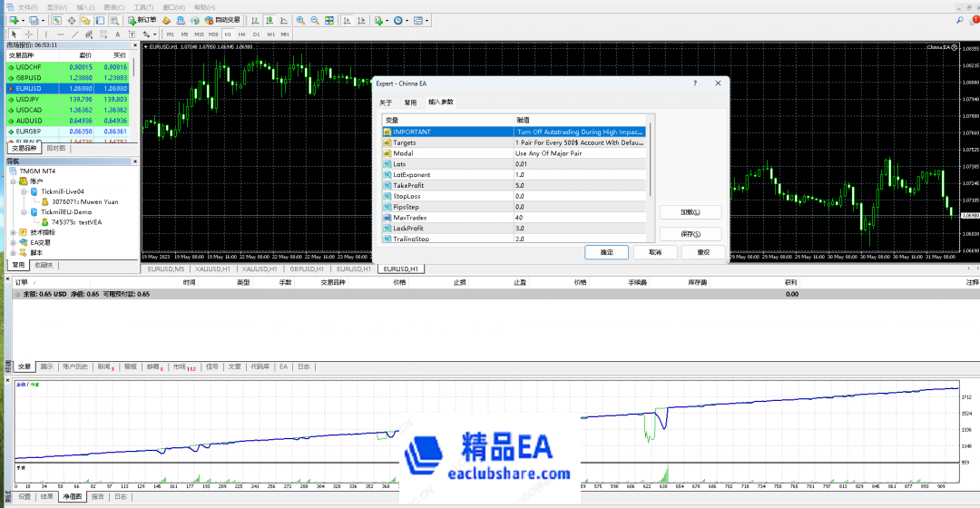
Task: Select the TakeProfit value cell
Action: pyautogui.click(x=579, y=185)
